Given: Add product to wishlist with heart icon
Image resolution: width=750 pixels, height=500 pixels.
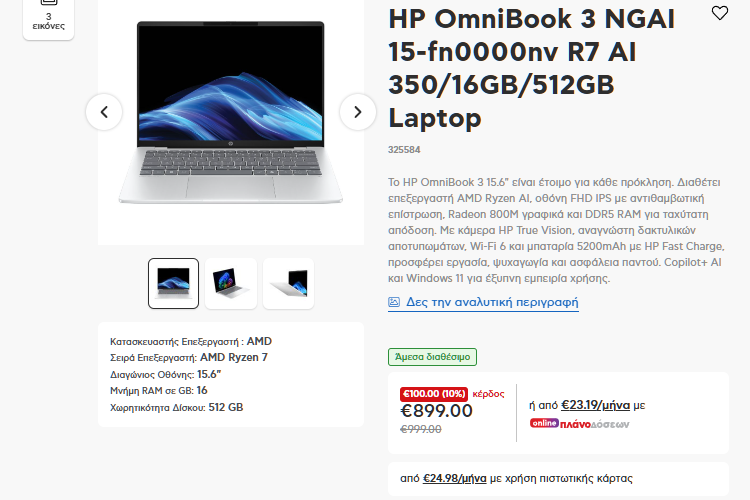Looking at the screenshot, I should tap(719, 13).
